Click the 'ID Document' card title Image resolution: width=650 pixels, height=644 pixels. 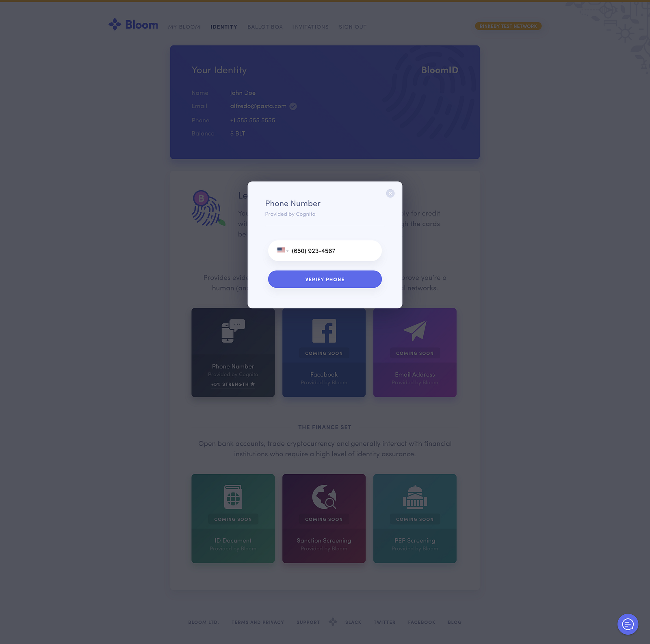[x=233, y=541]
